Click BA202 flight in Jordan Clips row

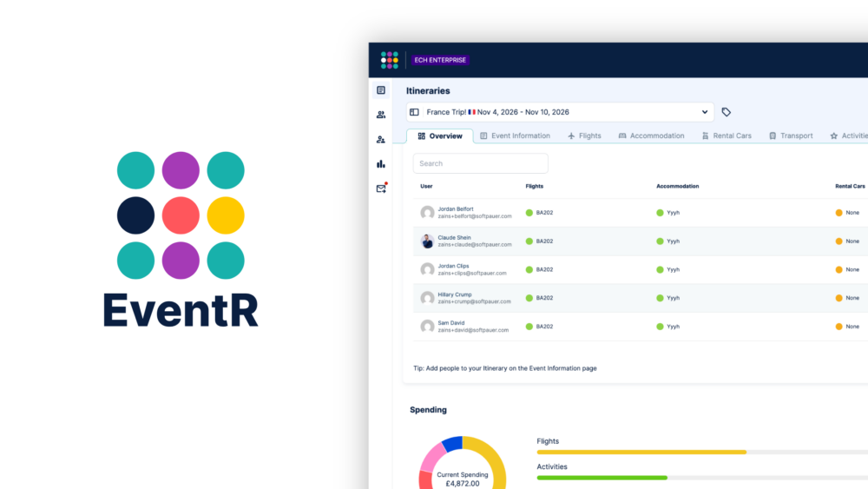pyautogui.click(x=539, y=270)
